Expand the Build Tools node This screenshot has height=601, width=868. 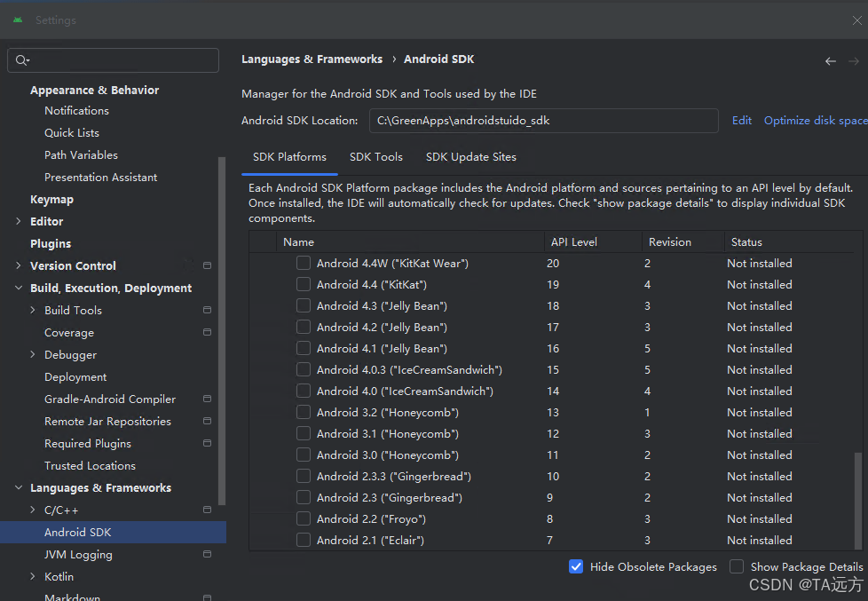click(x=33, y=310)
